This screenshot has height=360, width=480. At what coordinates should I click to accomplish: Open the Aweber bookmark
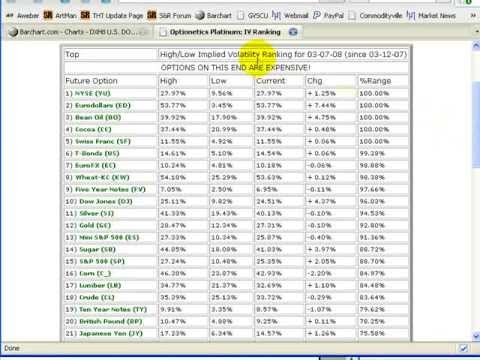[x=22, y=16]
